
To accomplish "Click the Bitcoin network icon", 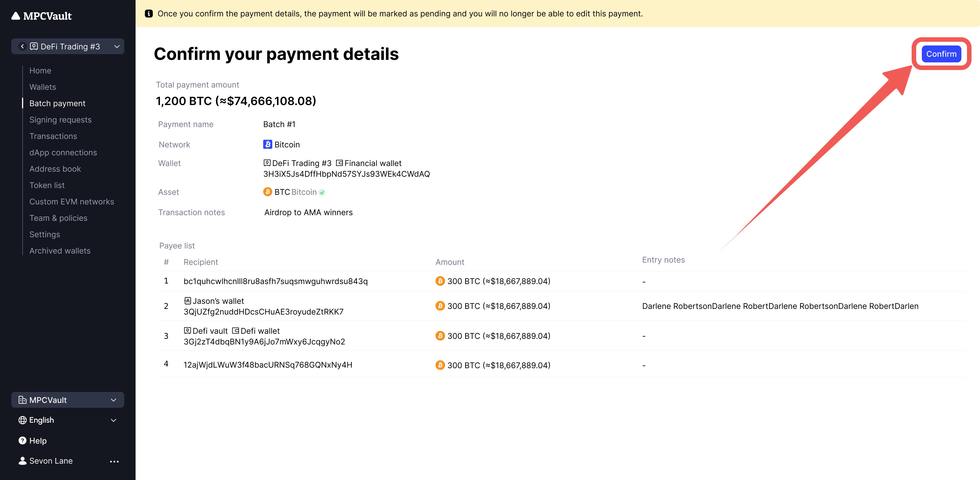I will pos(267,145).
